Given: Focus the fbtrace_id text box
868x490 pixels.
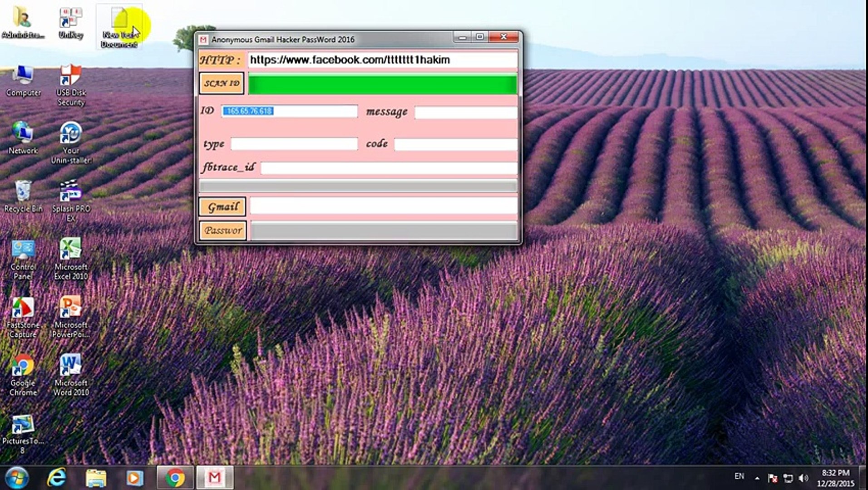Looking at the screenshot, I should pos(389,168).
